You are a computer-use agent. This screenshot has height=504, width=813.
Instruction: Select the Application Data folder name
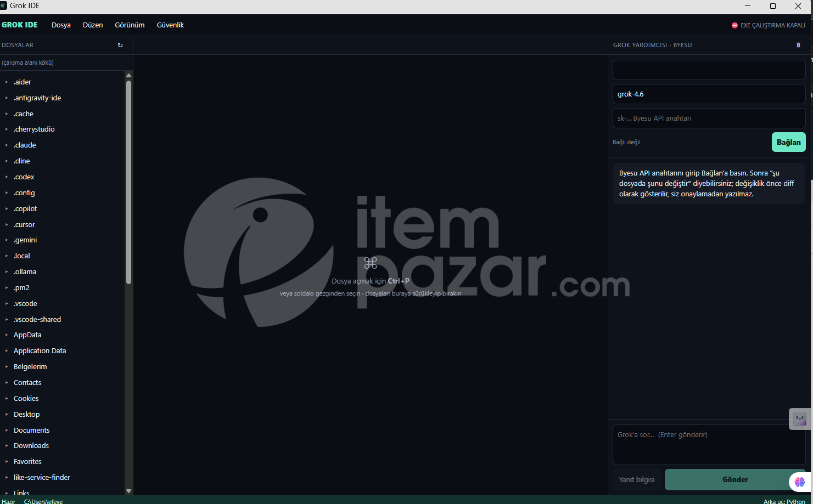pos(40,351)
